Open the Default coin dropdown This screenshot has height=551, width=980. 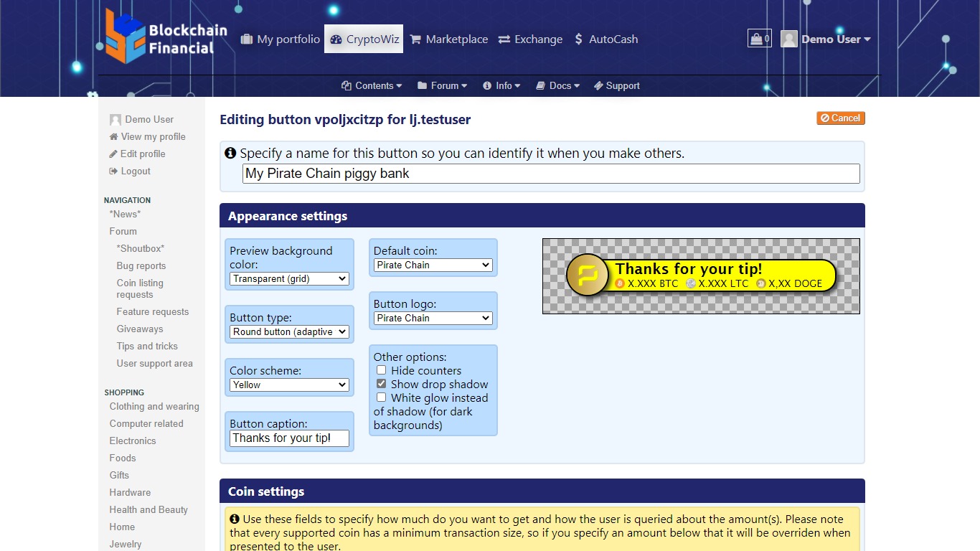pos(433,265)
